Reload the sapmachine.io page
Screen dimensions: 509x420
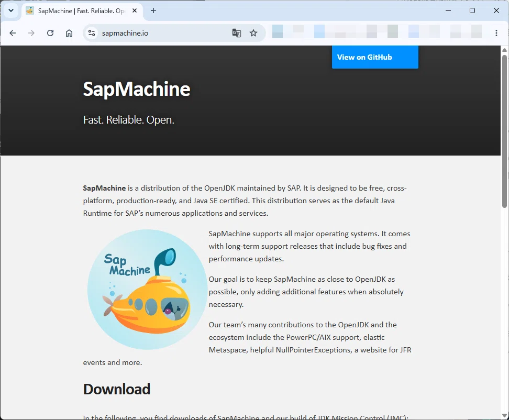pyautogui.click(x=50, y=33)
